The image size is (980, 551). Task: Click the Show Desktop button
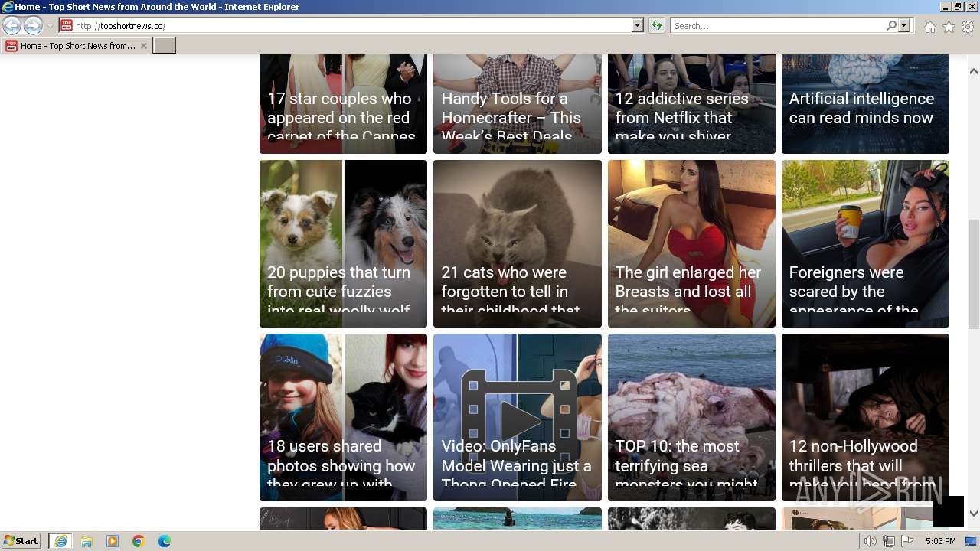point(972,541)
